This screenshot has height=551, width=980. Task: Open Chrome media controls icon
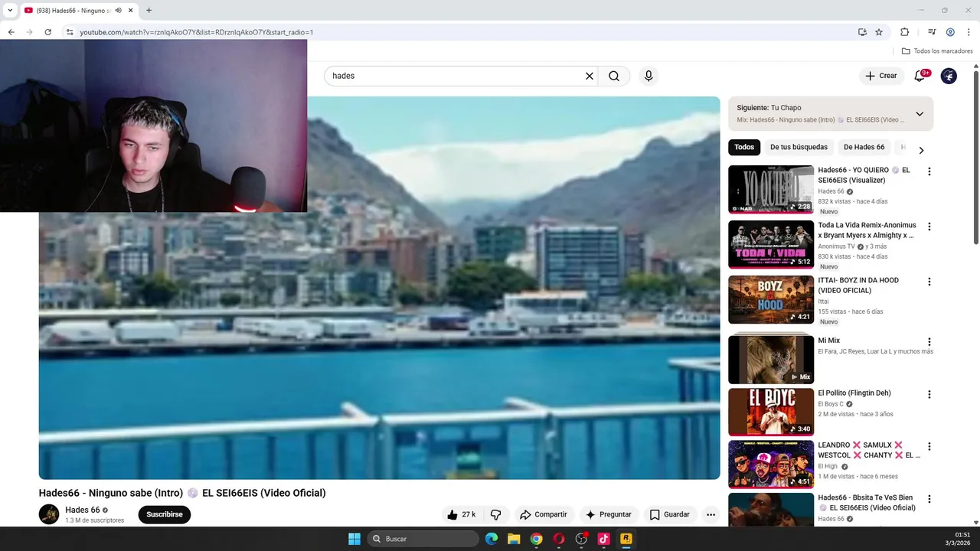point(932,32)
